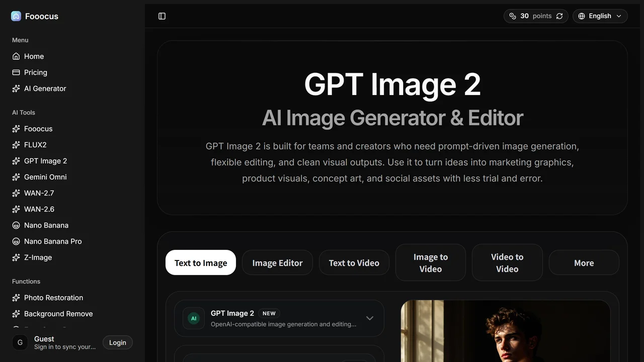
Task: Switch to the Image Editor tab
Action: click(277, 262)
